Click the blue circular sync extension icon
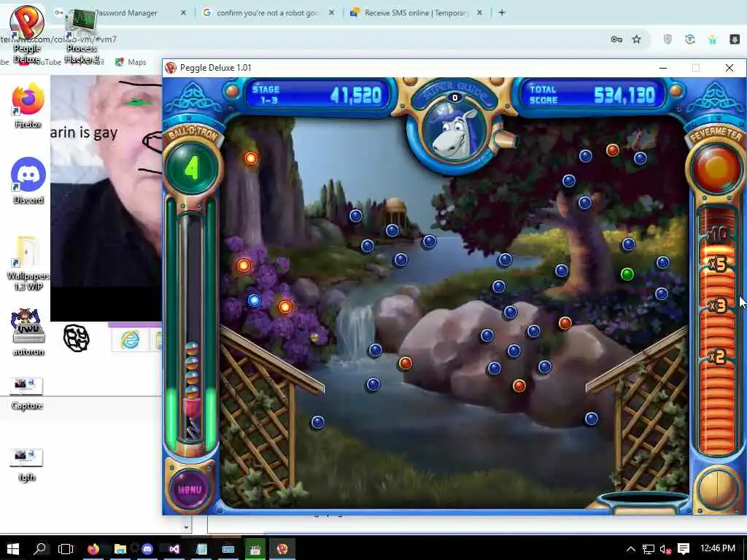The height and width of the screenshot is (560, 747). (x=690, y=39)
